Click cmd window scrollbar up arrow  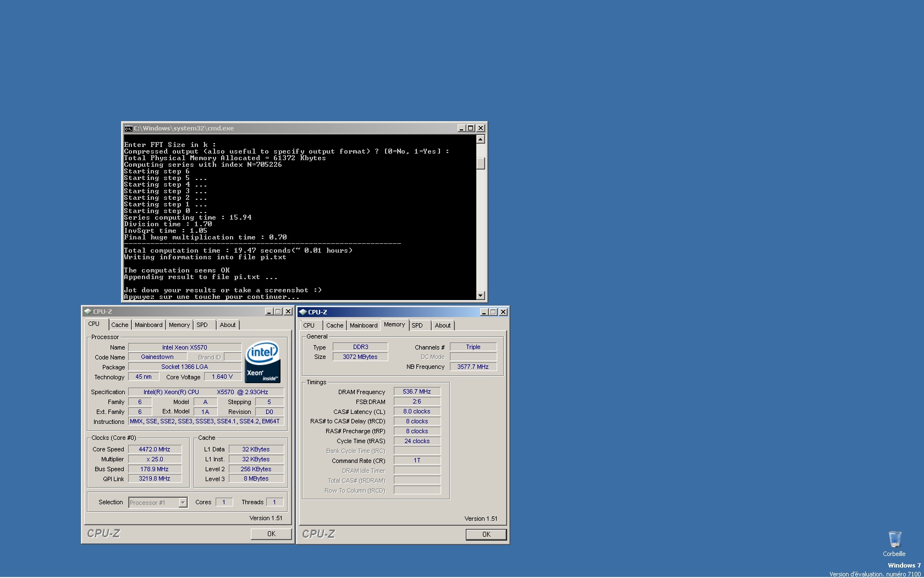481,139
